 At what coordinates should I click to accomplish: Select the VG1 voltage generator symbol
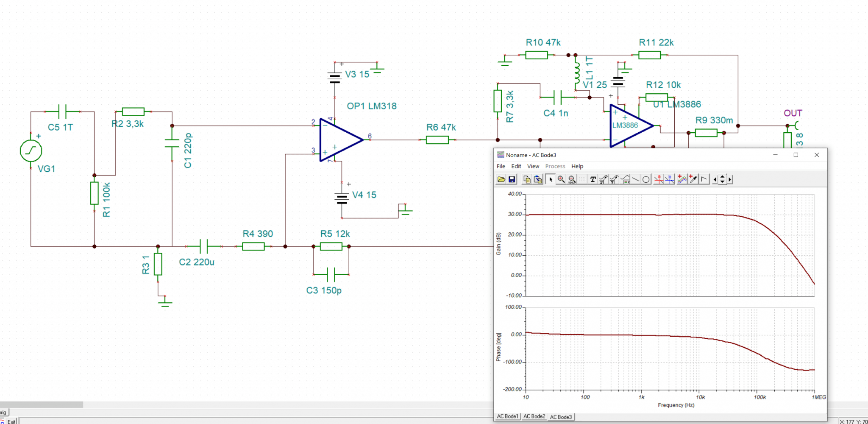(x=31, y=151)
